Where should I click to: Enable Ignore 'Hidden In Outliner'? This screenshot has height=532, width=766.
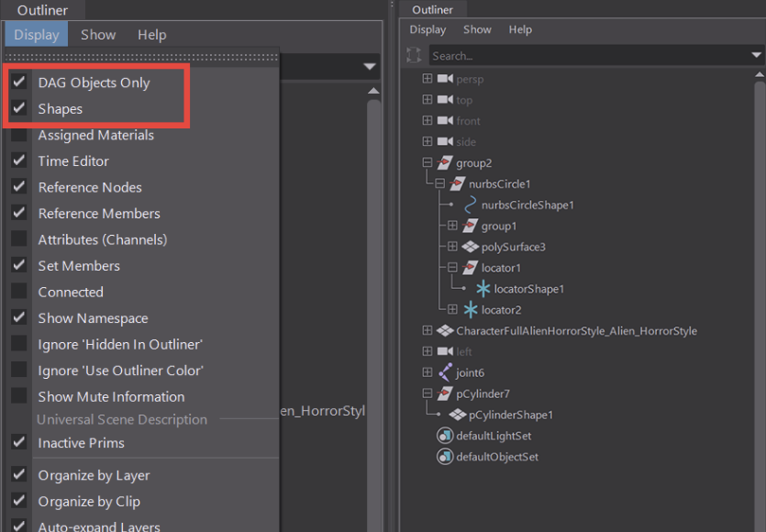(19, 343)
